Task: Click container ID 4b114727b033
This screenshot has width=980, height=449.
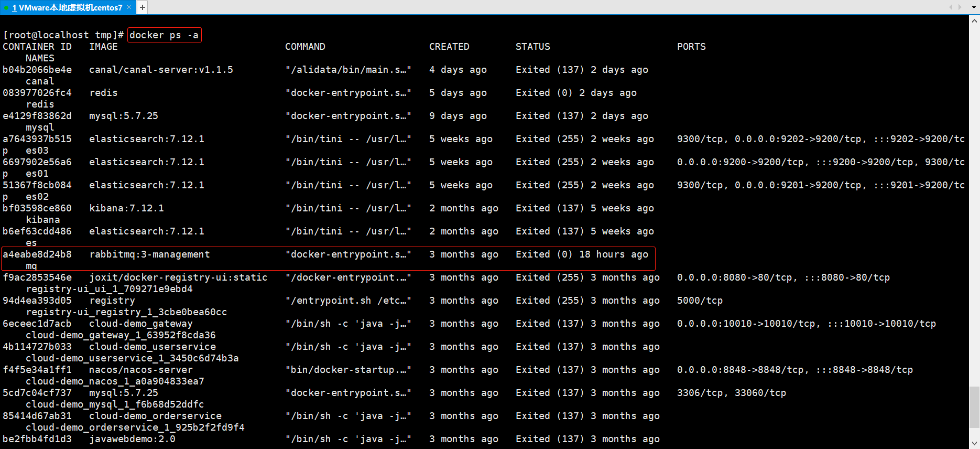Action: (x=37, y=347)
